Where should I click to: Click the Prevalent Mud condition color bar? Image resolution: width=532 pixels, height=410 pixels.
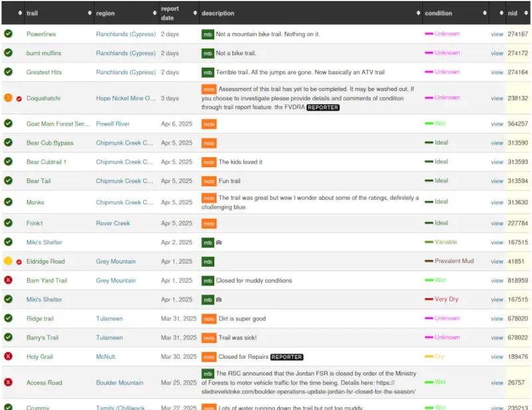pyautogui.click(x=429, y=262)
